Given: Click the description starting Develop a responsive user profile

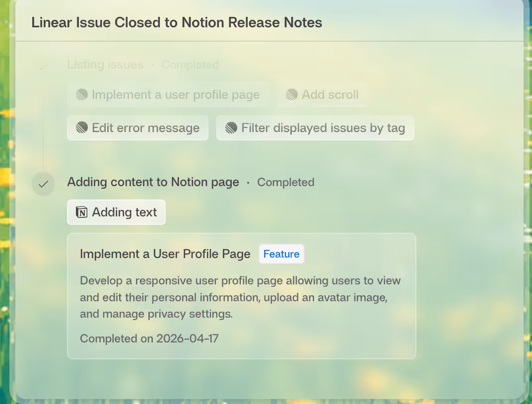Looking at the screenshot, I should pos(240,297).
